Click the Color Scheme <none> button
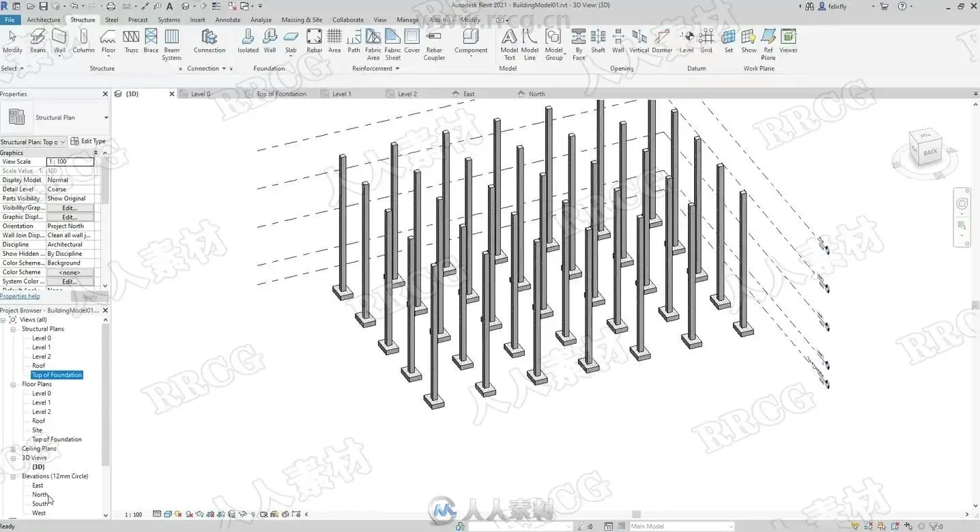The height and width of the screenshot is (532, 980). pos(70,272)
